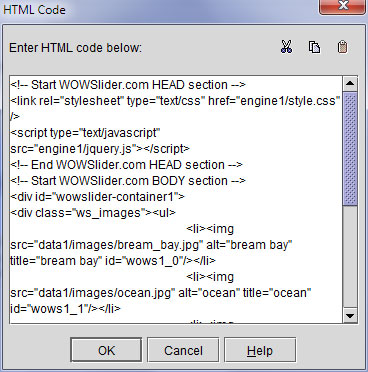Click the vertical scrollbar thumb
The height and width of the screenshot is (372, 368).
(x=350, y=149)
